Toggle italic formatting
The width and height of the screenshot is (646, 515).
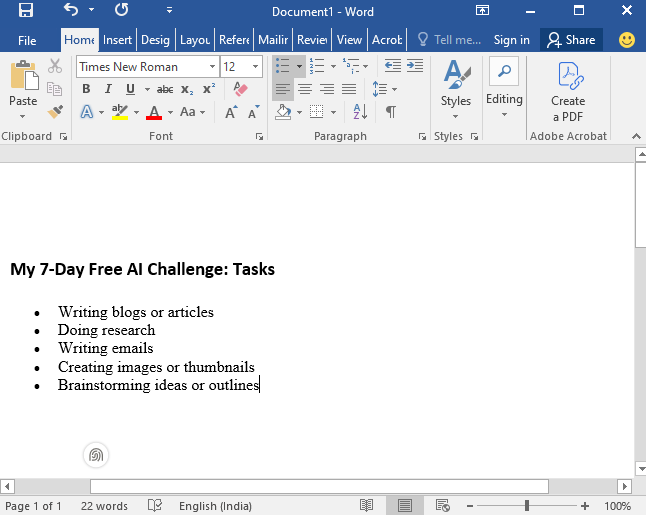(x=108, y=89)
